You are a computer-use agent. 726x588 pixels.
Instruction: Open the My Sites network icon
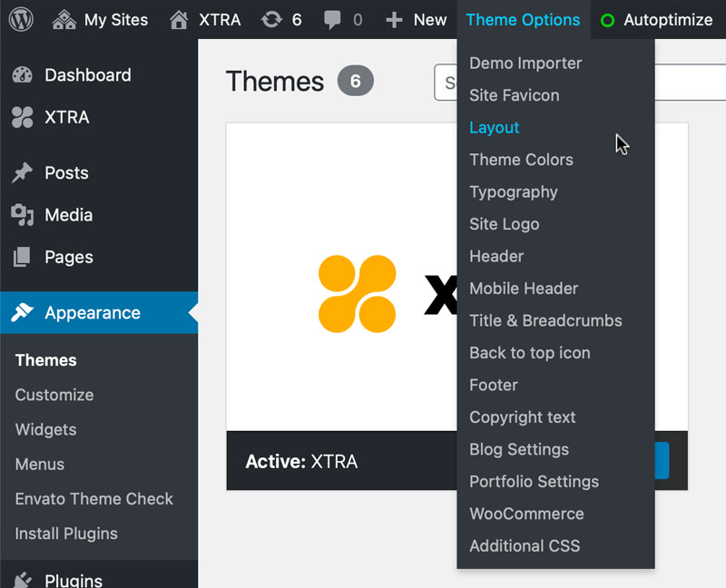64,19
